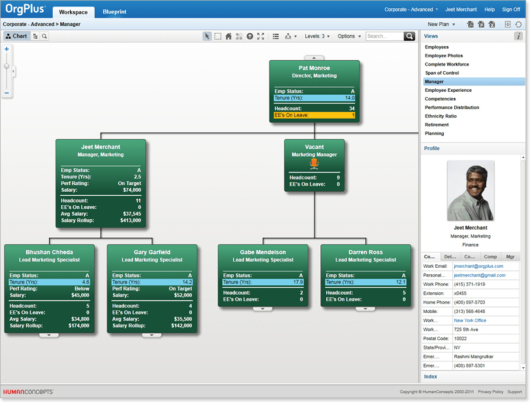Click the dimmed box-layout icon beside home
Image resolution: width=532 pixels, height=404 pixels.
[239, 36]
